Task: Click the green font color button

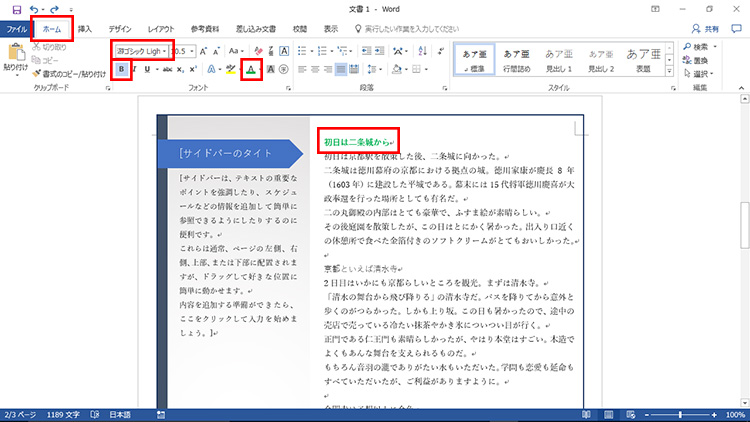Action: 251,70
